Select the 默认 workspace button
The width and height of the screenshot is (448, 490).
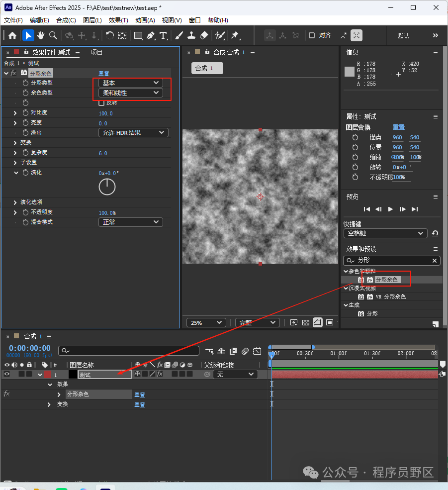403,36
